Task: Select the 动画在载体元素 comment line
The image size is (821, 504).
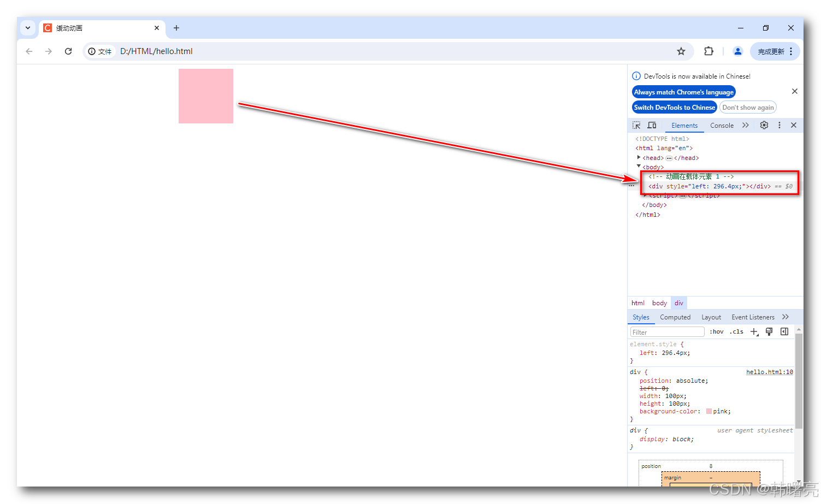Action: (x=691, y=176)
